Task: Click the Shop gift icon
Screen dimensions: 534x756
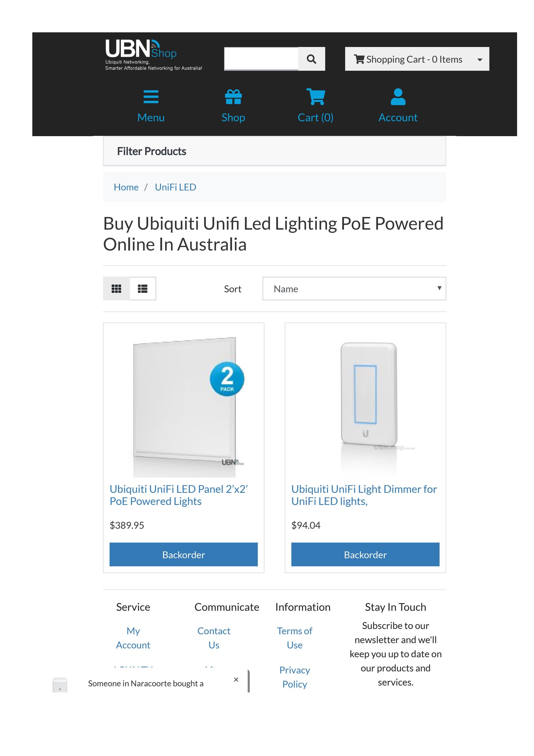Action: point(233,96)
